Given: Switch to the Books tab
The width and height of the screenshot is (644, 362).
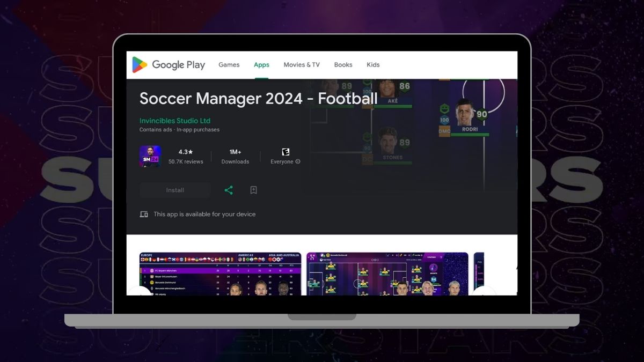Looking at the screenshot, I should (x=343, y=65).
